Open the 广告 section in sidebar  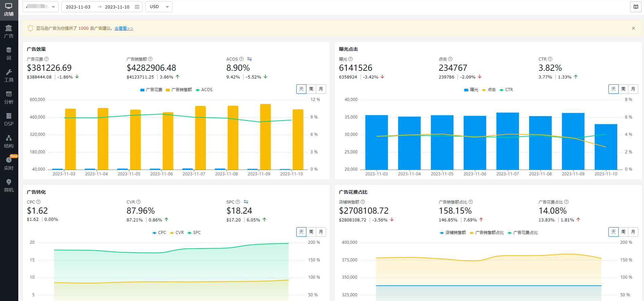pos(9,31)
